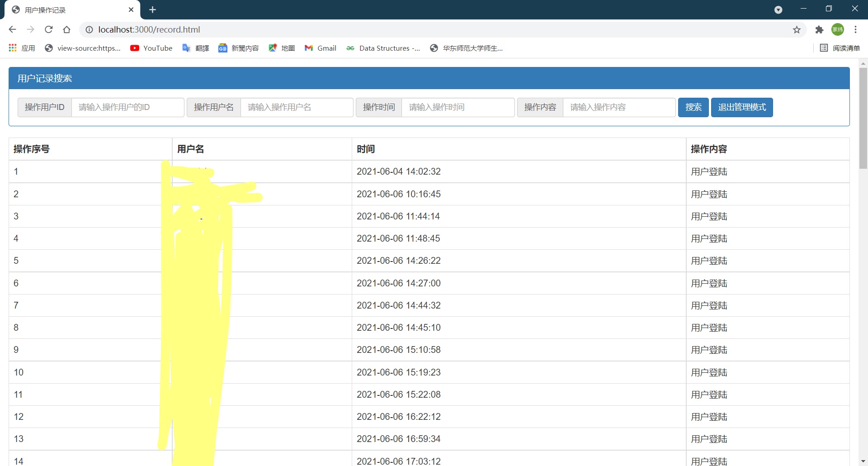Bookmark this page with the star icon
The image size is (868, 466).
[x=797, y=29]
